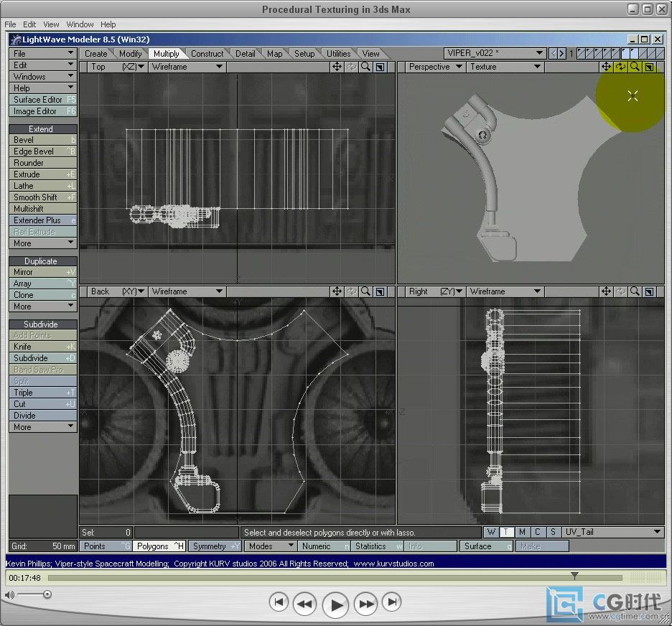Open the Surface Editor
672x626 pixels.
click(43, 100)
